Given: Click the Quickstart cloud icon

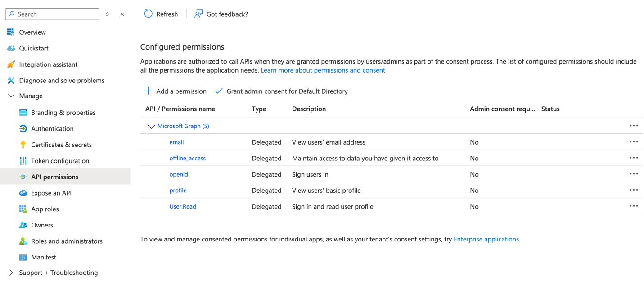Looking at the screenshot, I should 11,48.
